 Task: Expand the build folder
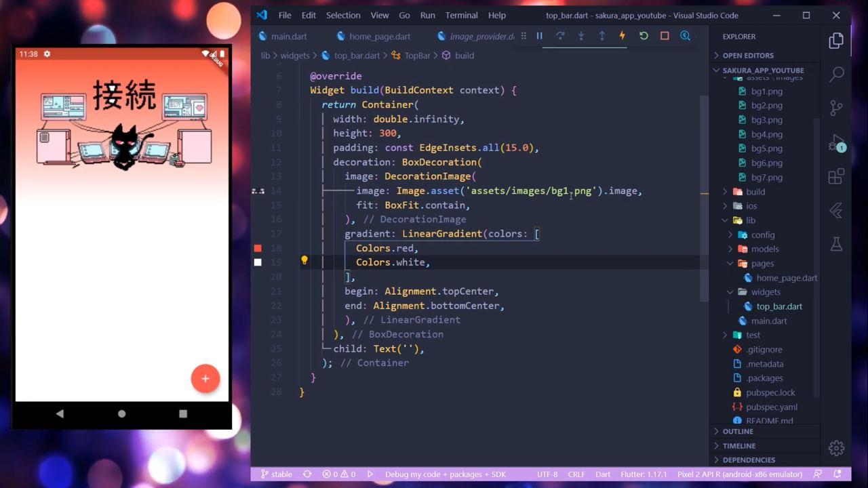coord(755,192)
